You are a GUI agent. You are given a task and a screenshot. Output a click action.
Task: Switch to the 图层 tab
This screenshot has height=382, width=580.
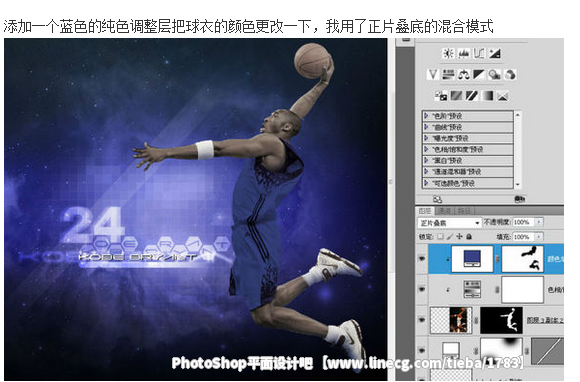point(425,211)
